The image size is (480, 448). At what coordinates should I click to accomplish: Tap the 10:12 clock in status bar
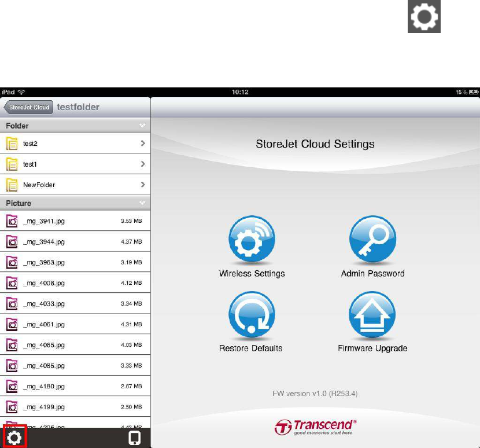click(240, 92)
